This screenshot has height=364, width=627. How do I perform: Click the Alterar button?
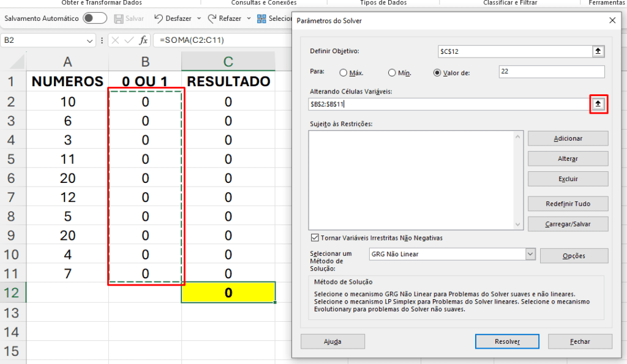(568, 158)
